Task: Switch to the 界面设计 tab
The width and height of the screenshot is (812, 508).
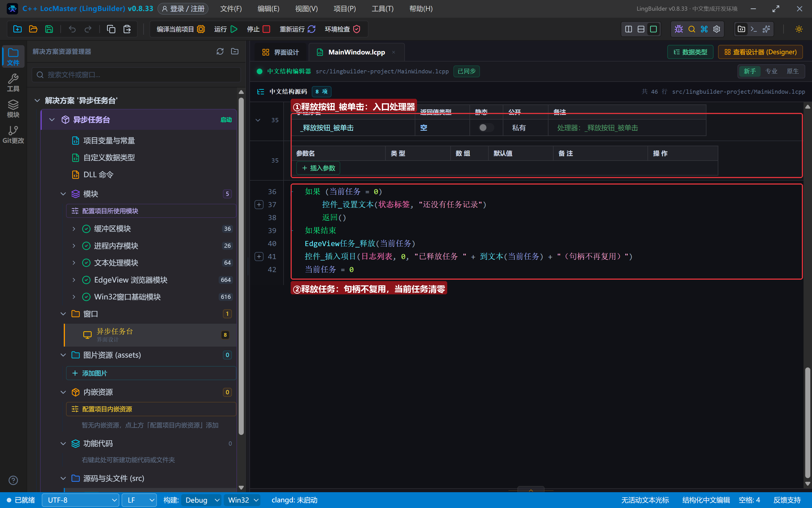Action: tap(280, 52)
